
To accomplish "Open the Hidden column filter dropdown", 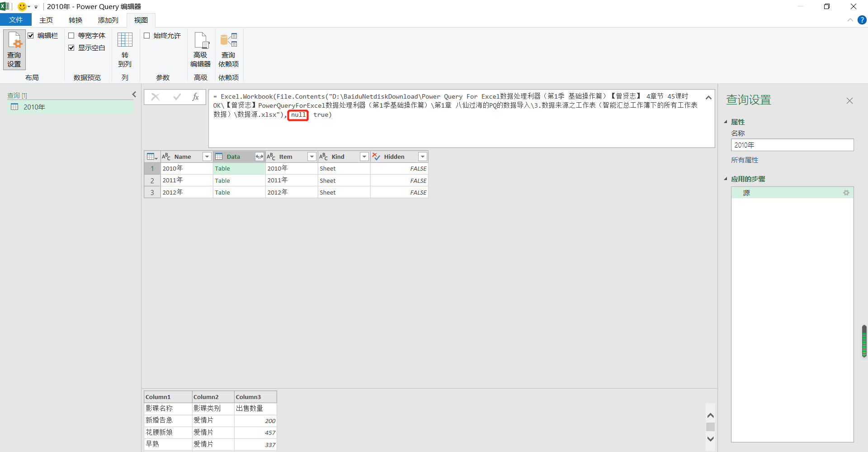I will point(423,156).
